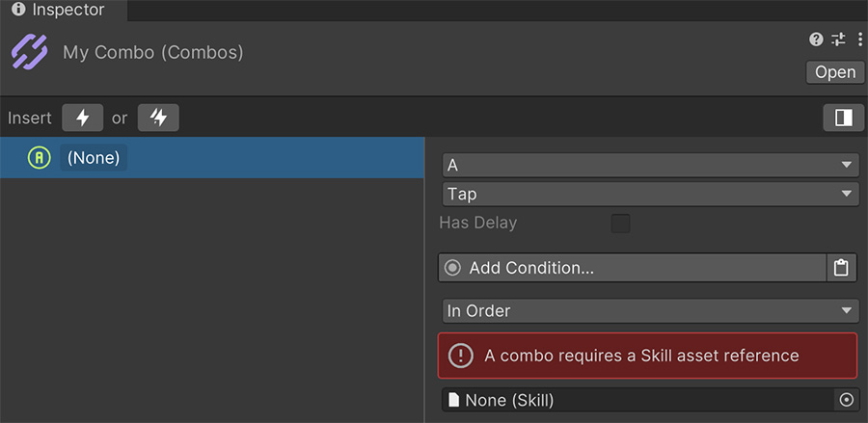The width and height of the screenshot is (868, 423).
Task: Click the None (Skill) reference field
Action: coord(638,400)
